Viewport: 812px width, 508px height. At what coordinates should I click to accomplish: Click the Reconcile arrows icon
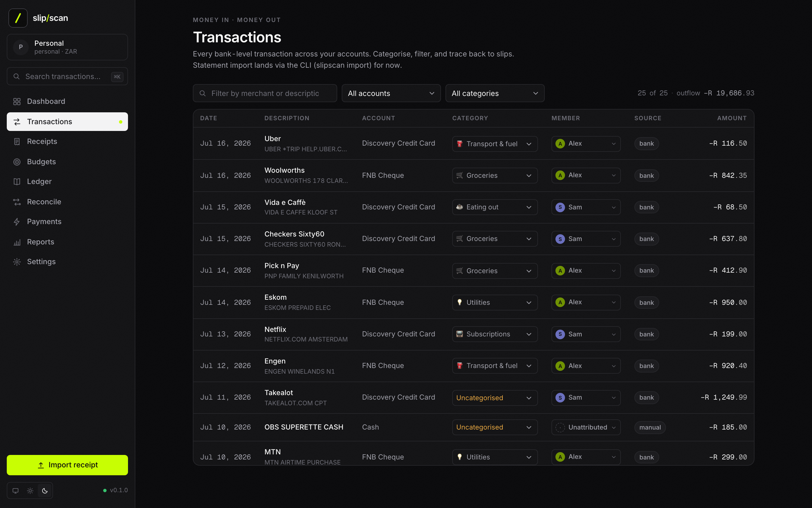tap(17, 202)
